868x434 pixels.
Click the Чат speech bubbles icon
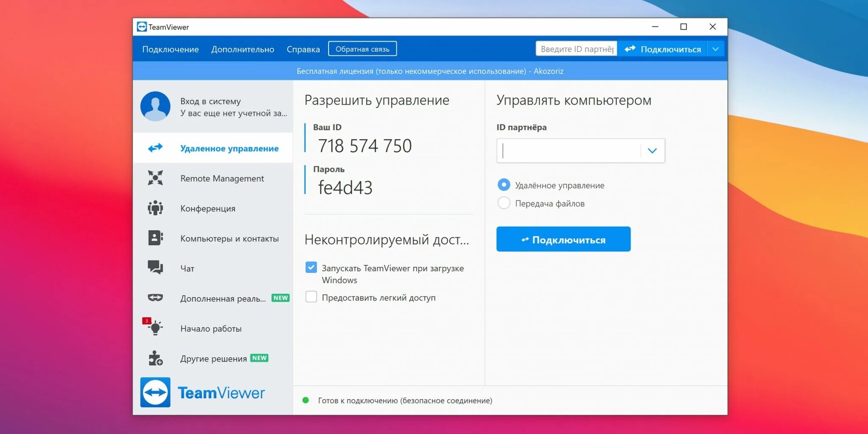coord(155,268)
